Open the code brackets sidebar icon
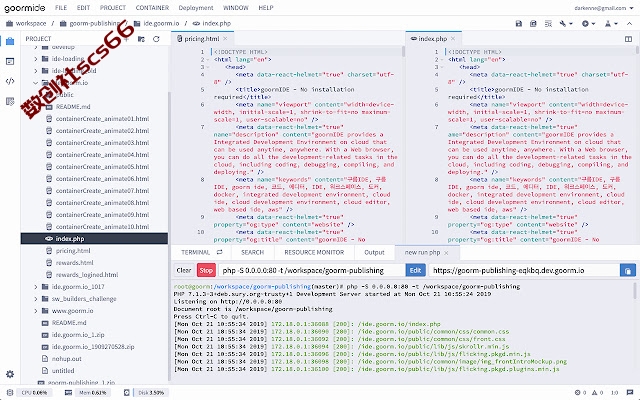Image resolution: width=640 pixels, height=400 pixels. pyautogui.click(x=10, y=81)
